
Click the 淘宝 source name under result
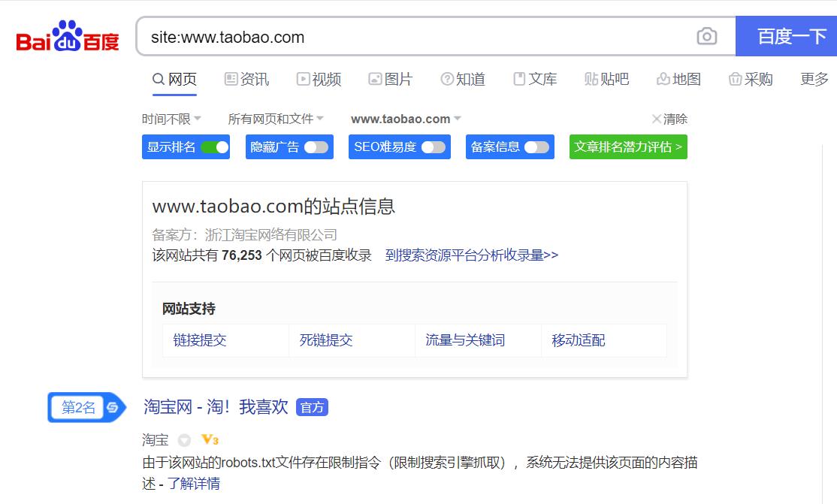tap(156, 440)
